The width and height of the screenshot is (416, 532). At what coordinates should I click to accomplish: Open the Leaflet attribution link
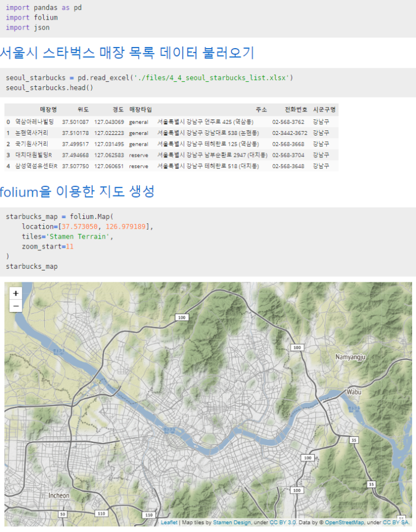point(169,522)
